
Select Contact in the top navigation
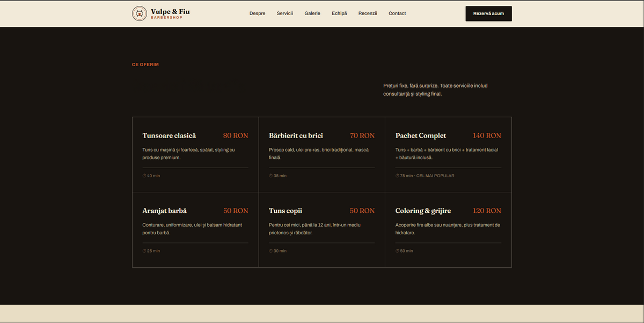point(397,13)
